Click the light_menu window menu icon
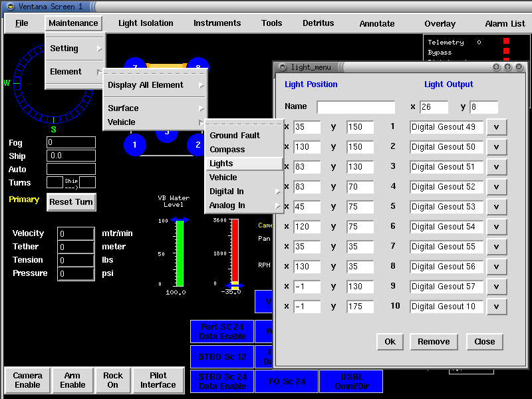The height and width of the screenshot is (399, 532). [x=283, y=67]
